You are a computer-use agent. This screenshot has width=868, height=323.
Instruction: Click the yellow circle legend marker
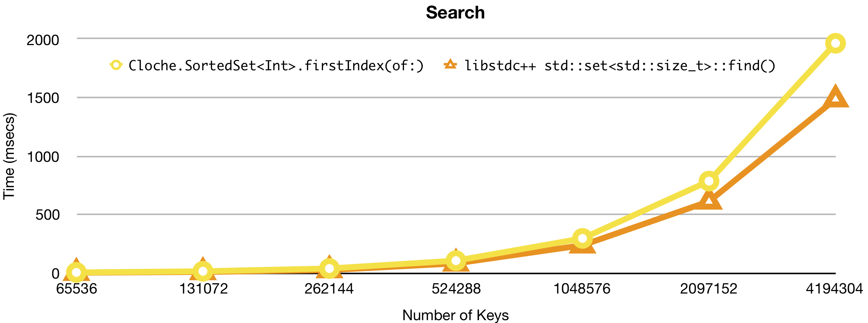pyautogui.click(x=116, y=65)
